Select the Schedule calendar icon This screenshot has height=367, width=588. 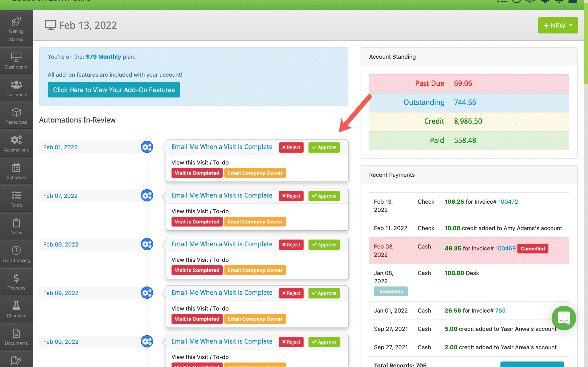pyautogui.click(x=16, y=170)
